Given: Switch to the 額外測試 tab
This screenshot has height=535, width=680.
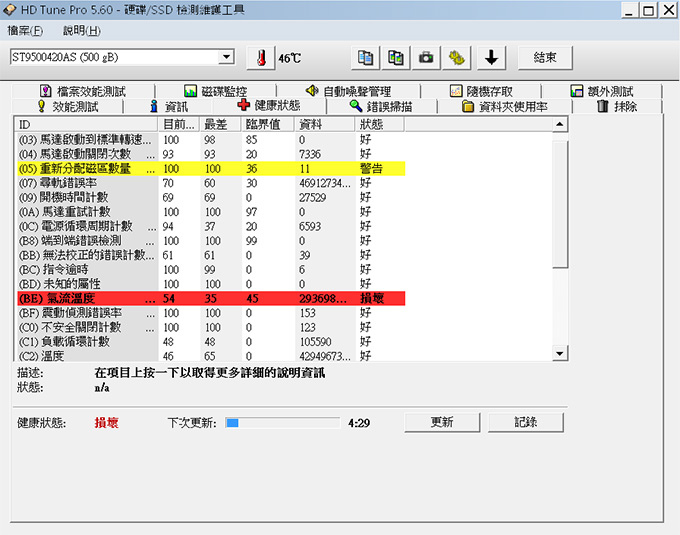Looking at the screenshot, I should (x=602, y=91).
